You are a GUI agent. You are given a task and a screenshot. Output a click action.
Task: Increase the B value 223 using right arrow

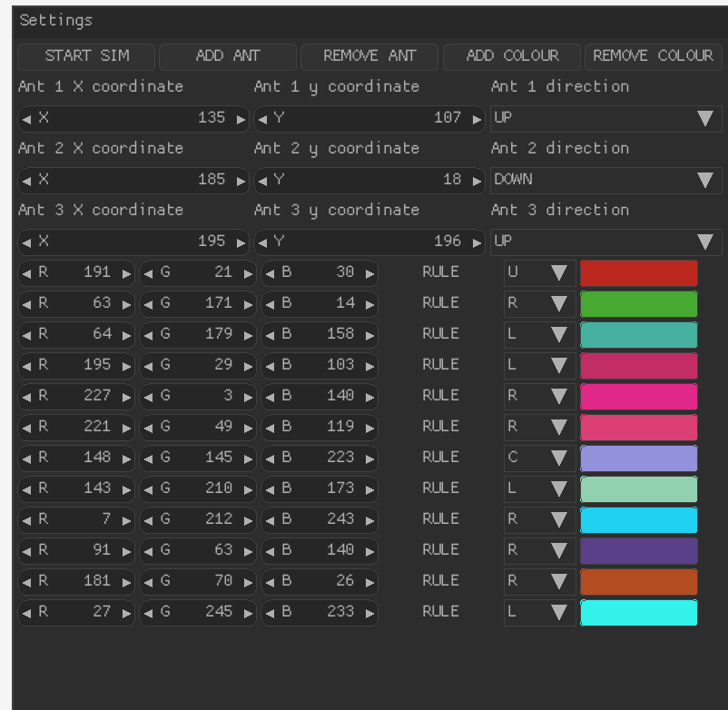point(369,459)
